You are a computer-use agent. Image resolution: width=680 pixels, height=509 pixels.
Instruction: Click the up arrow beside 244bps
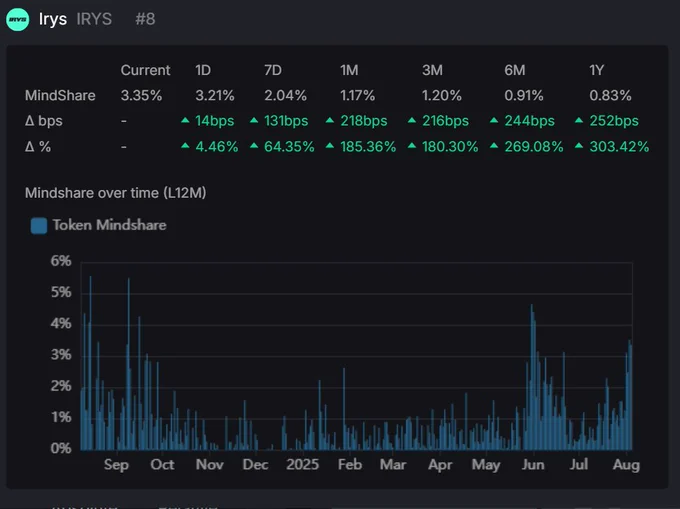pyautogui.click(x=494, y=120)
